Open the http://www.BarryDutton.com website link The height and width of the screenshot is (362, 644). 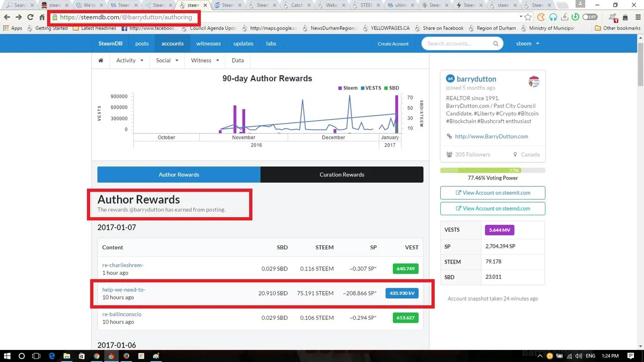point(492,136)
